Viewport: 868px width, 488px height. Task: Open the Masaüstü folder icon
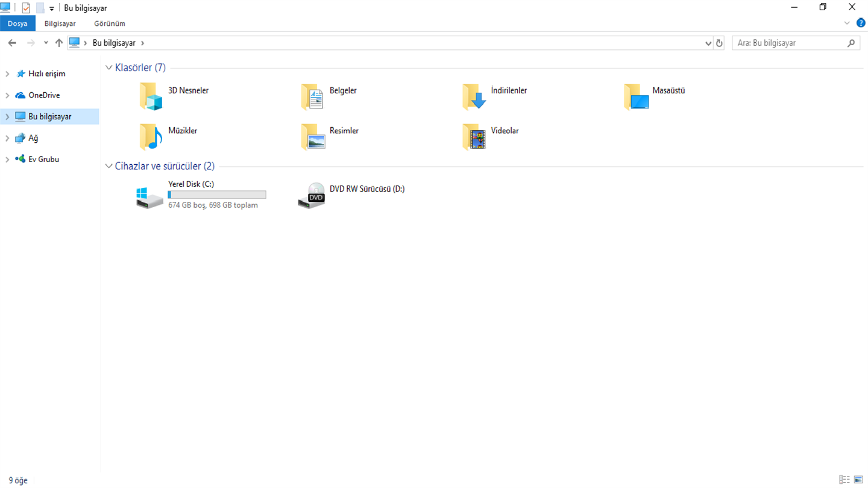coord(636,97)
